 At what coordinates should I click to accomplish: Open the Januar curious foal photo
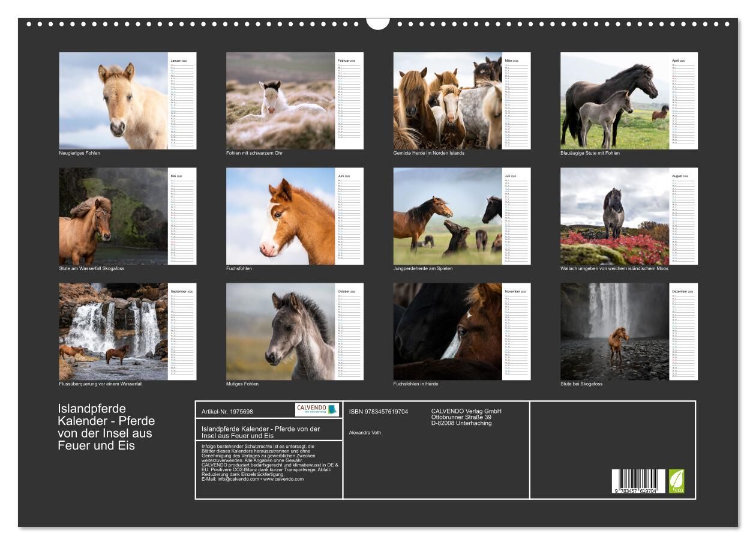point(113,101)
